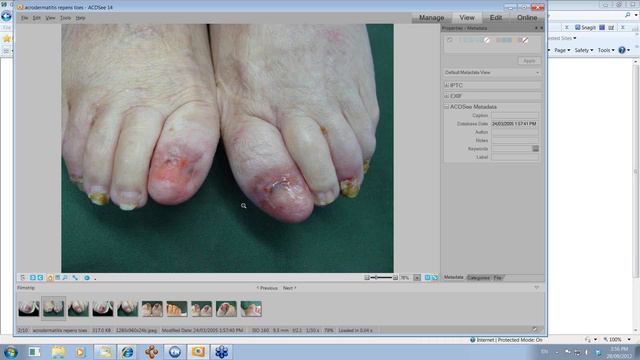
Task: Pin the Properties - Metadata panel
Action: tap(536, 28)
